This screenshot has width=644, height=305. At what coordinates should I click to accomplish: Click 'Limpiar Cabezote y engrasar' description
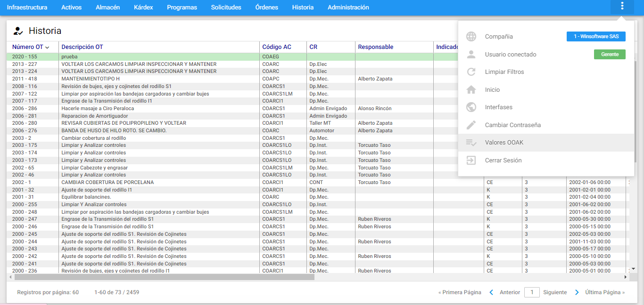(94, 168)
